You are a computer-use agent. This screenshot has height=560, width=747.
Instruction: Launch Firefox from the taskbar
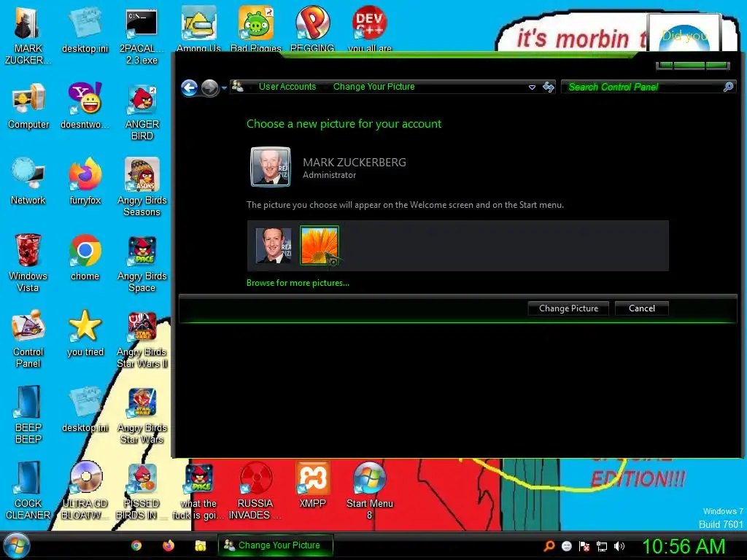tap(169, 545)
